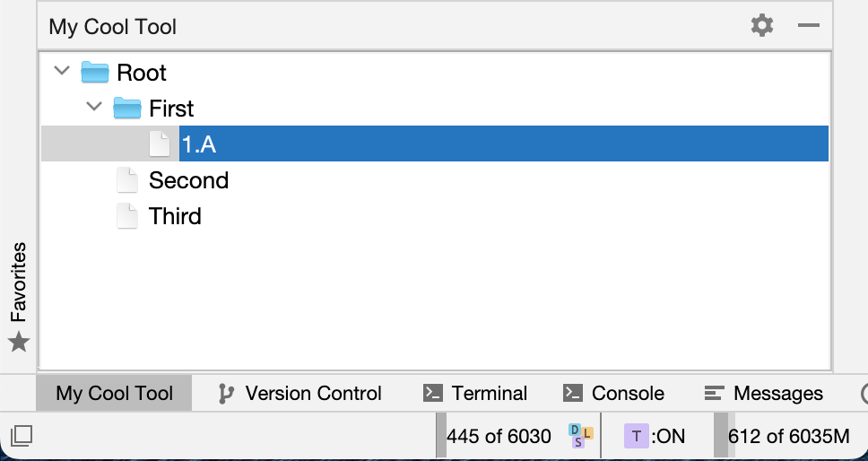
Task: Click the 445 of 6030 status indicator
Action: (x=499, y=436)
